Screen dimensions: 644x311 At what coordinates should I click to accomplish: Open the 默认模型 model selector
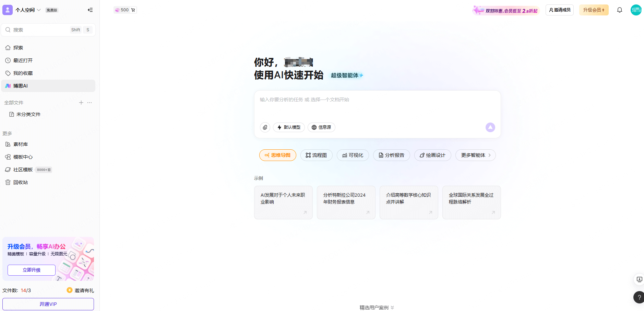tap(289, 127)
